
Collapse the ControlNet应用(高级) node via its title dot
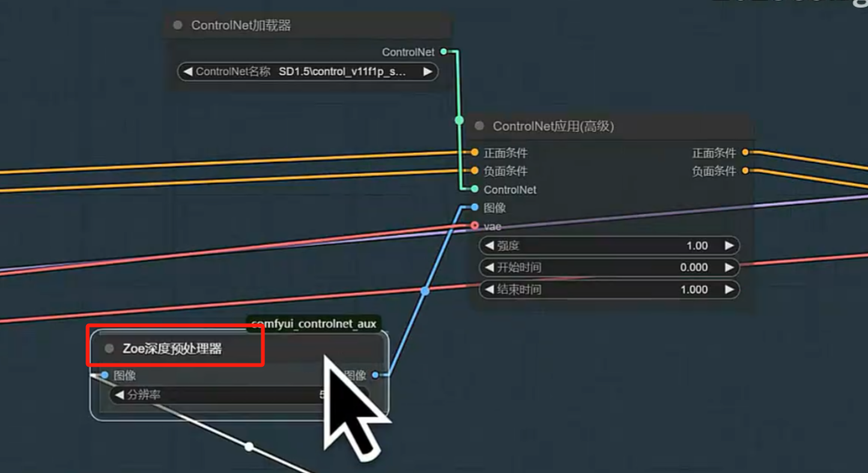click(x=479, y=126)
